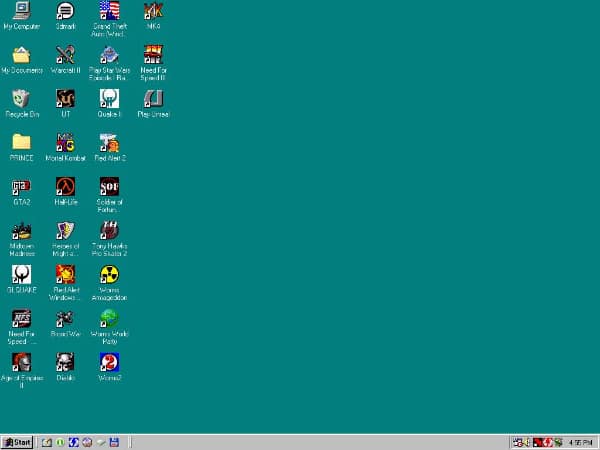Viewport: 600px width, 450px height.
Task: Open the PRINCE folder
Action: tap(21, 143)
